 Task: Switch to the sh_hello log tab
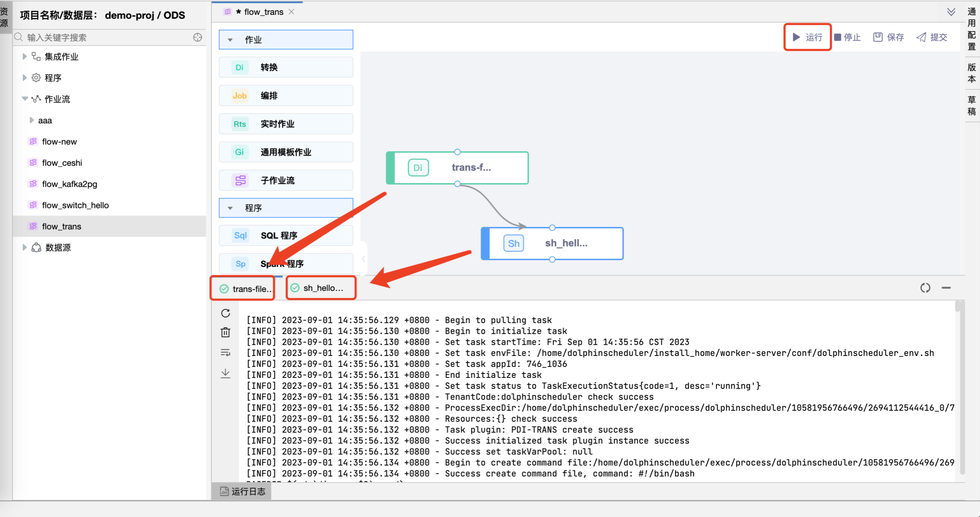[321, 288]
